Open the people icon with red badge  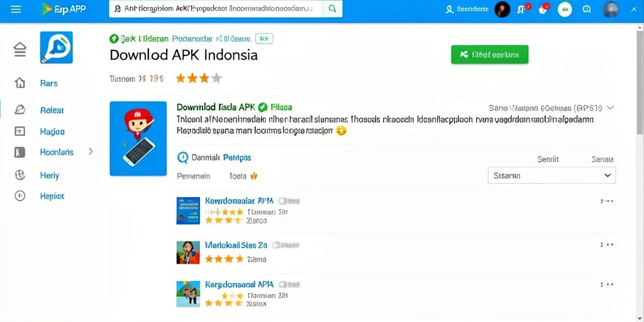[x=524, y=9]
